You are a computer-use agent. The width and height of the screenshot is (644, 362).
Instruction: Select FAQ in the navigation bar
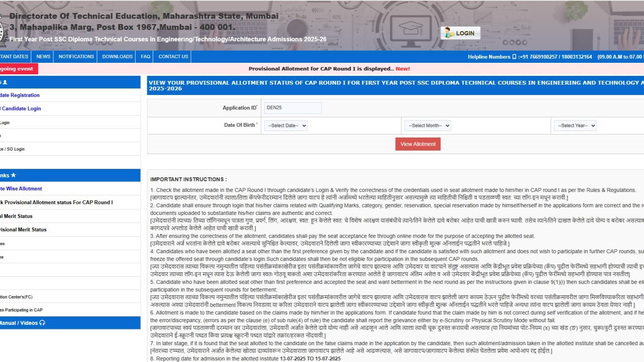[x=145, y=56]
